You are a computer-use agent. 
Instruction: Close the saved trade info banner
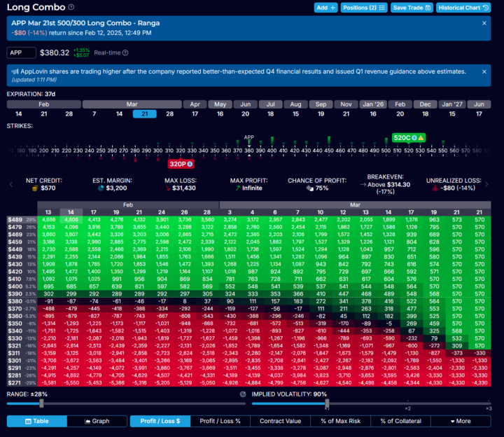click(484, 23)
